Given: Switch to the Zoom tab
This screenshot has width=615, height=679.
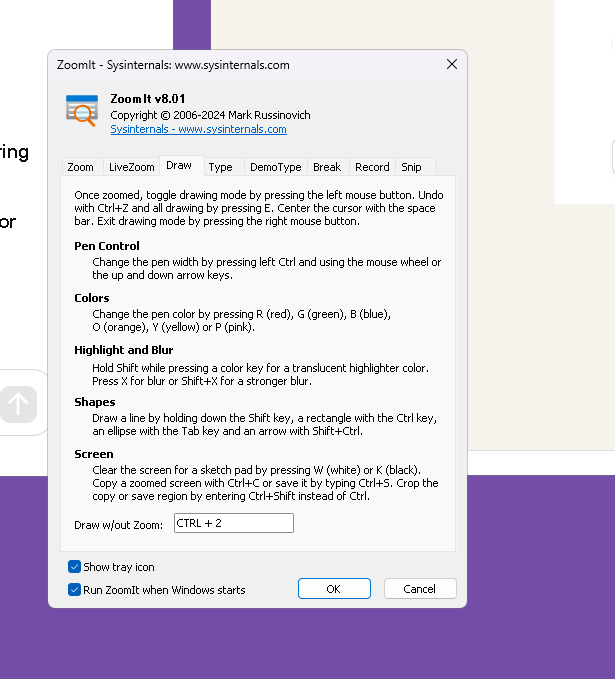Looking at the screenshot, I should point(81,167).
